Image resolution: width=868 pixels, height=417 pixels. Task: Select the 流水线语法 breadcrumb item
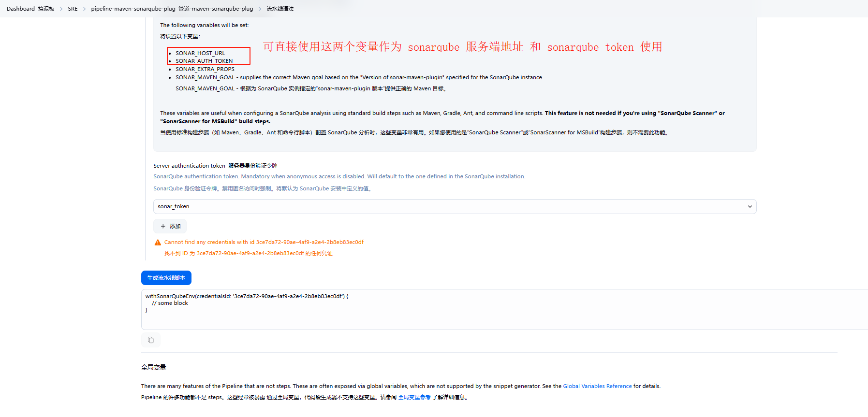(x=280, y=9)
